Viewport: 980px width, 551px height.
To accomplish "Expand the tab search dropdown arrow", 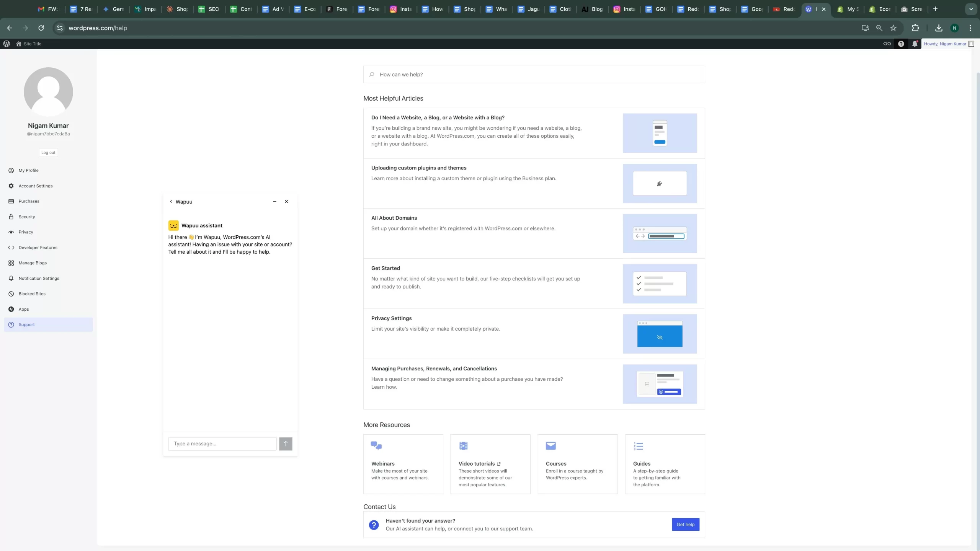I will coord(971,9).
